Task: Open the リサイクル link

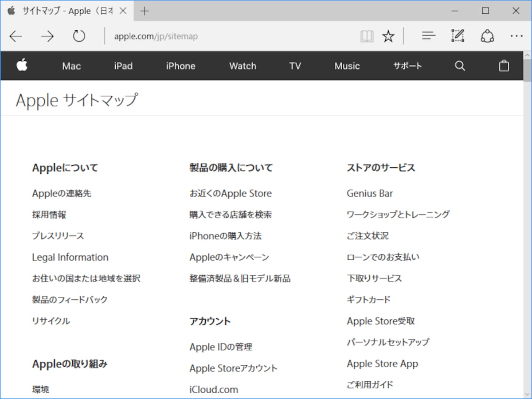Action: point(51,321)
